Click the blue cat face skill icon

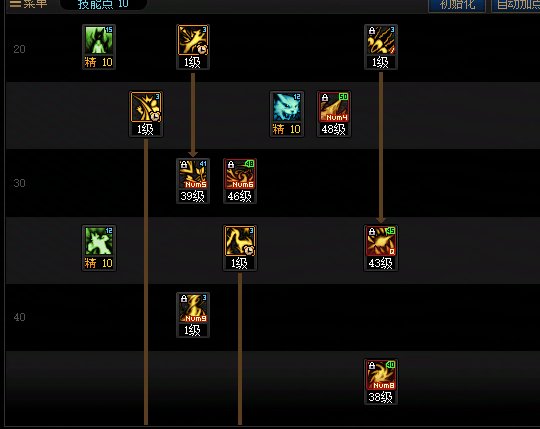pos(287,107)
